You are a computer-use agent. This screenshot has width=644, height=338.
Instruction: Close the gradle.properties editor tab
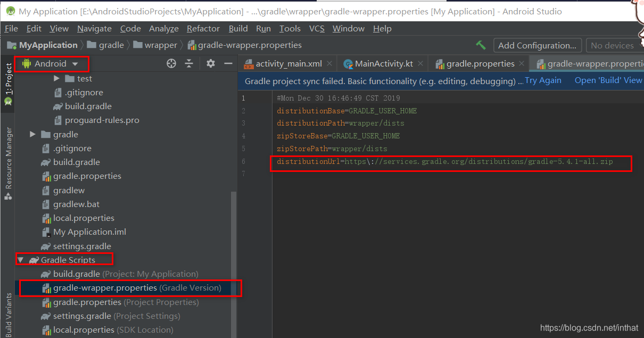(523, 64)
